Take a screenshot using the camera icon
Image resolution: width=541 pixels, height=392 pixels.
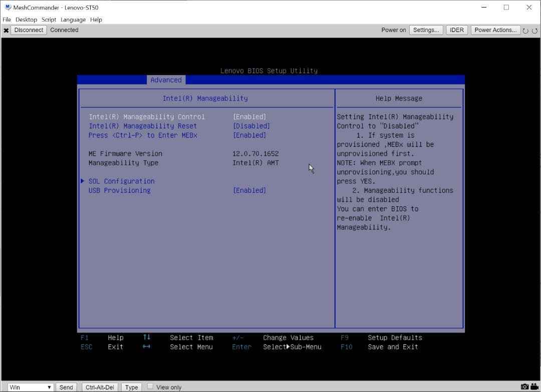click(x=524, y=386)
